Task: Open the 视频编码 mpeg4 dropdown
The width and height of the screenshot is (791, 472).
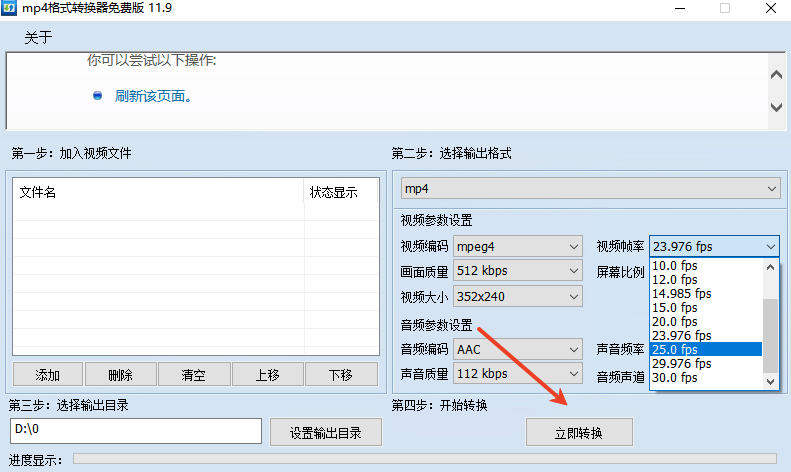Action: [x=518, y=247]
